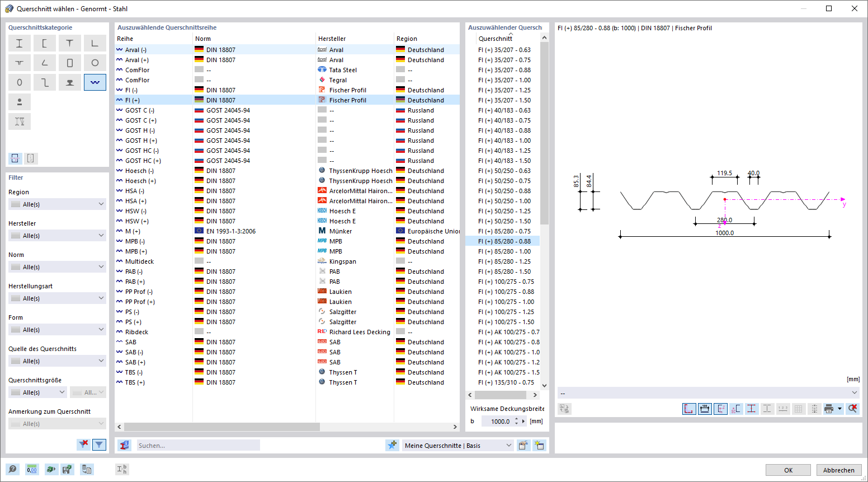Open the help icon at bottom left
This screenshot has height=482, width=868.
pyautogui.click(x=12, y=469)
